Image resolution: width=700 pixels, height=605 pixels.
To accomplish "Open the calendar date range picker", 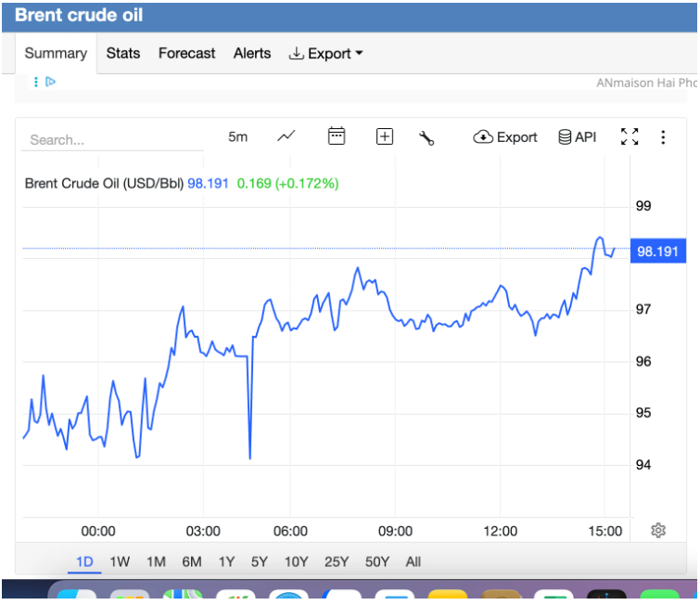I will (337, 136).
